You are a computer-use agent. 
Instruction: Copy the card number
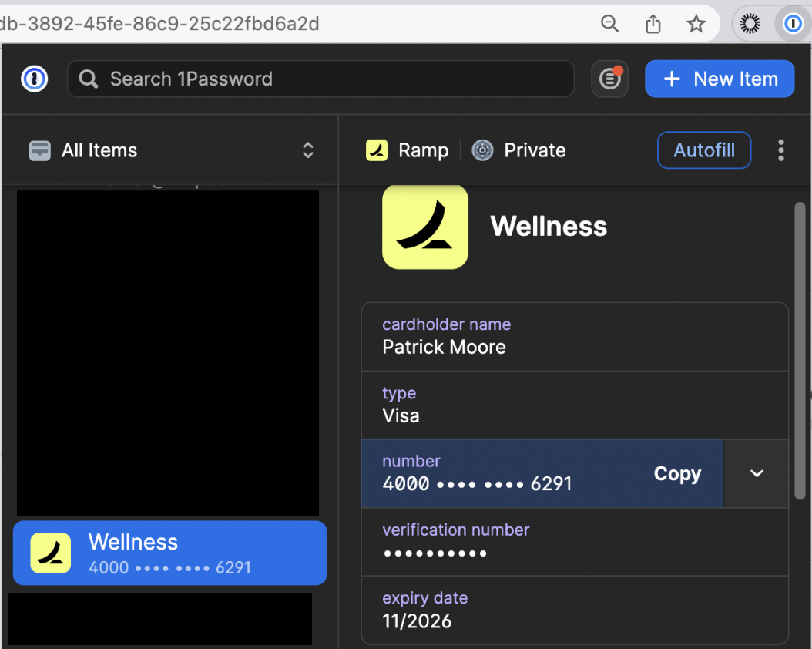tap(676, 473)
